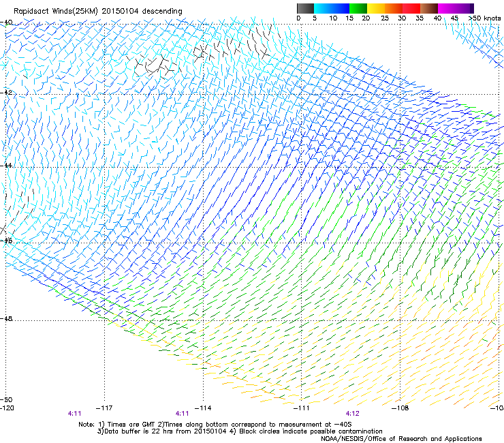This screenshot has width=504, height=443.
Task: Click the title 'Rapidsact Winds(25KM) 20150104 descending'
Action: coord(97,12)
